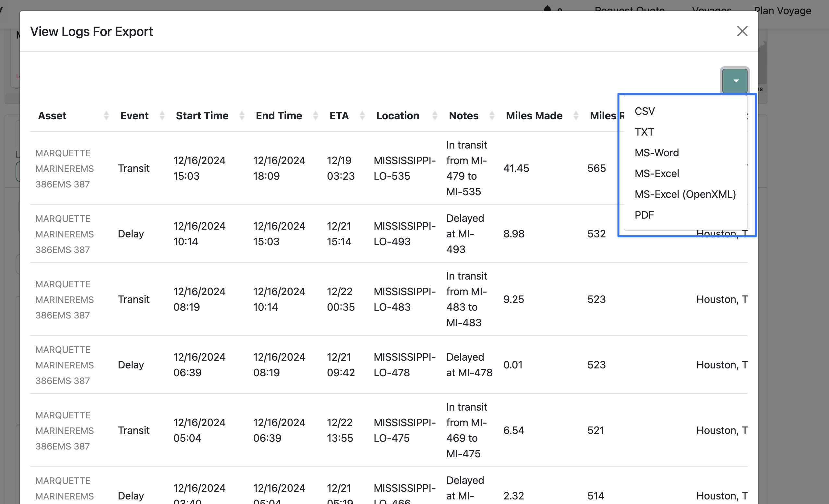Click Location column sort arrows
The width and height of the screenshot is (829, 504).
[435, 116]
